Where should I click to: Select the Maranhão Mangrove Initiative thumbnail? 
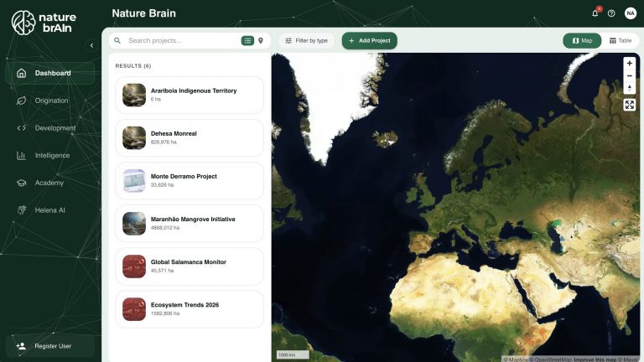134,223
